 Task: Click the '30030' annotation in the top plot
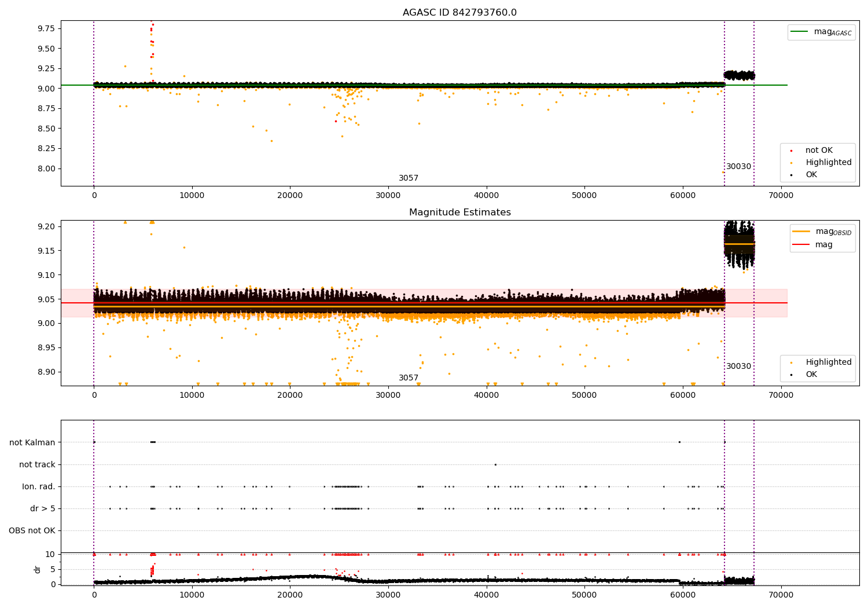coord(739,167)
